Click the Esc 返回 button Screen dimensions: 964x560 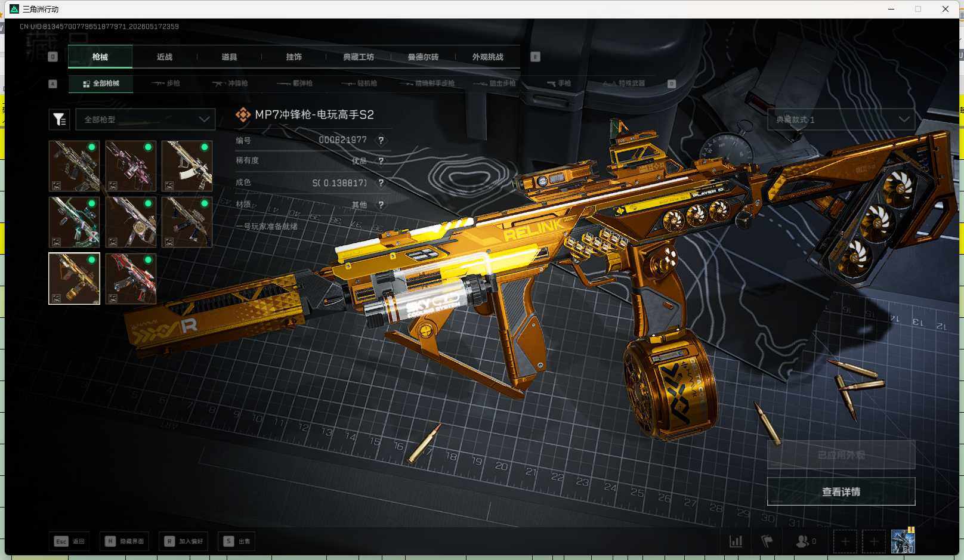pos(70,542)
